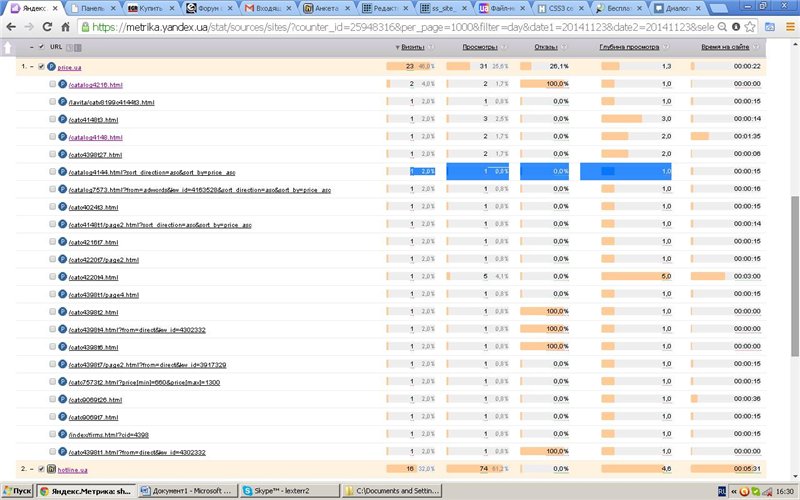Click the site icon beside hotline.ua

click(51, 469)
